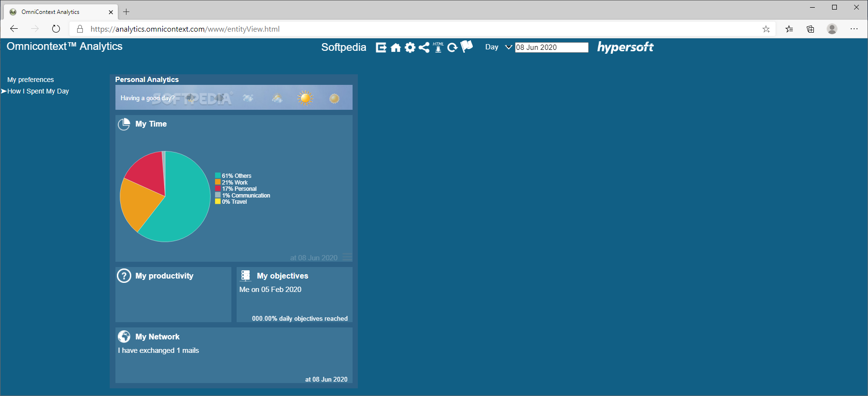The height and width of the screenshot is (396, 868).
Task: Click the hypersoft logo
Action: click(625, 47)
